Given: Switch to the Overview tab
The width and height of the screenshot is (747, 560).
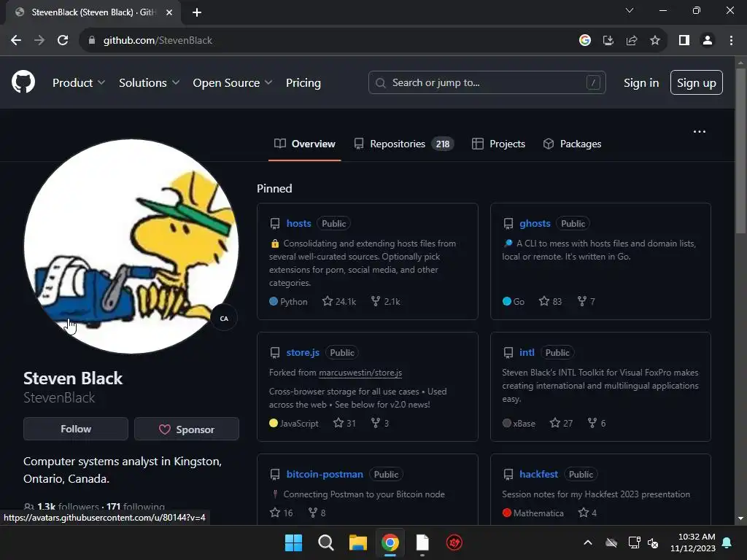Looking at the screenshot, I should pyautogui.click(x=305, y=144).
